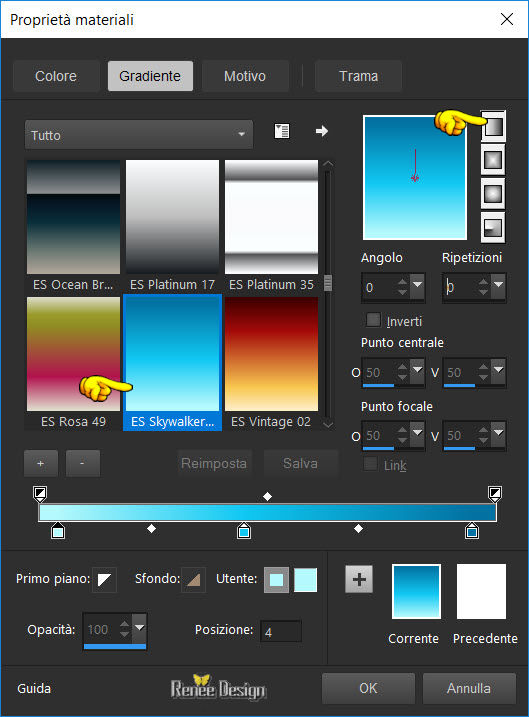Select the rectangular gradient style icon
Viewport: 529px width, 717px height.
[x=493, y=160]
